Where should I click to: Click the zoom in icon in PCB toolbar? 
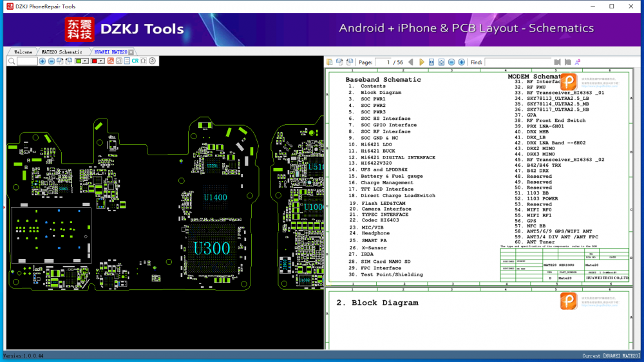point(43,61)
